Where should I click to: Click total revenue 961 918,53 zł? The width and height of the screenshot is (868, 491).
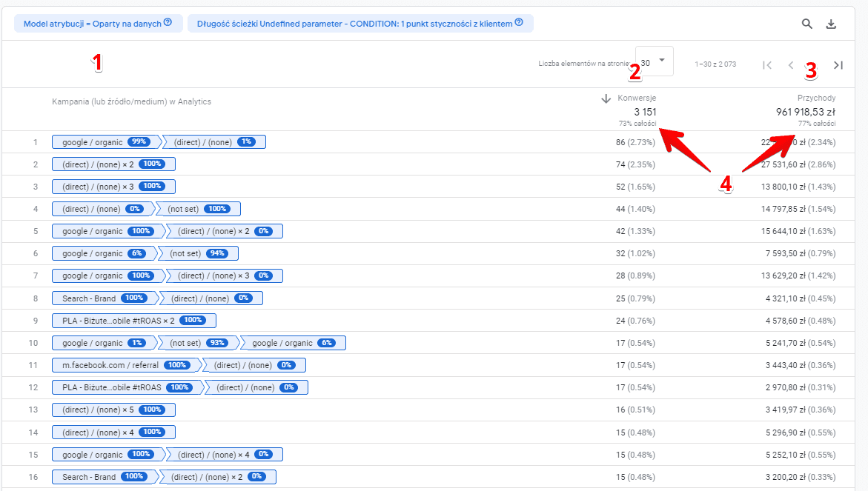[806, 112]
